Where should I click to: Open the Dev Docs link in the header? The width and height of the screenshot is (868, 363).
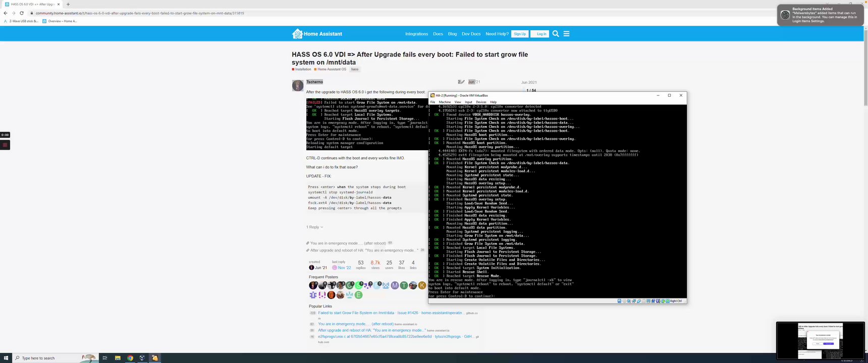(471, 34)
